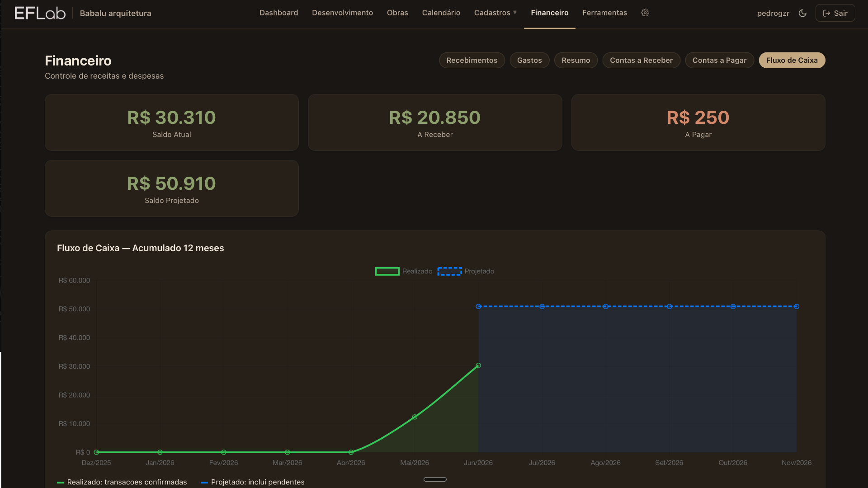Image resolution: width=868 pixels, height=488 pixels.
Task: Open the Ferramentas menu item
Action: coord(604,13)
